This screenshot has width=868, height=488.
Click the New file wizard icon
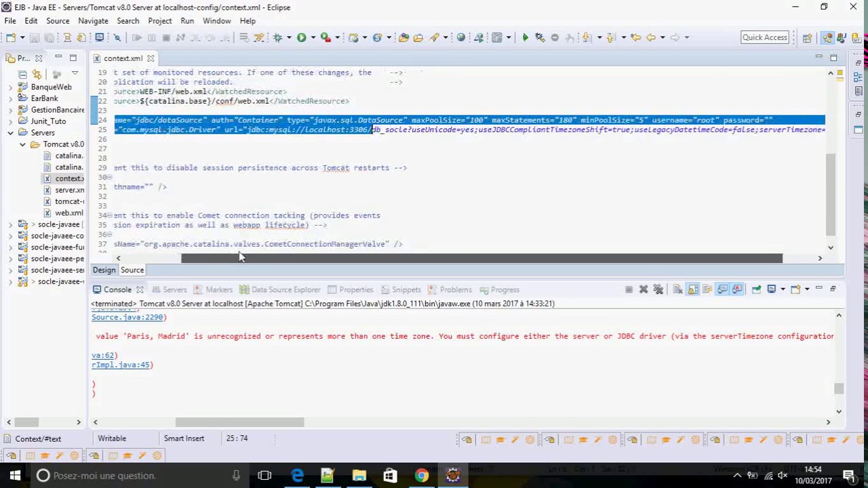click(x=10, y=38)
